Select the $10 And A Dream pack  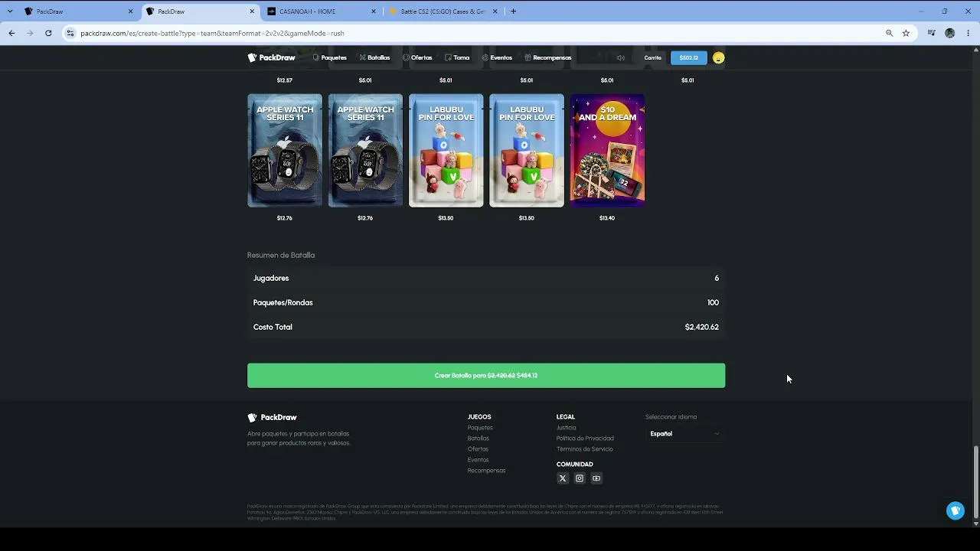click(607, 151)
